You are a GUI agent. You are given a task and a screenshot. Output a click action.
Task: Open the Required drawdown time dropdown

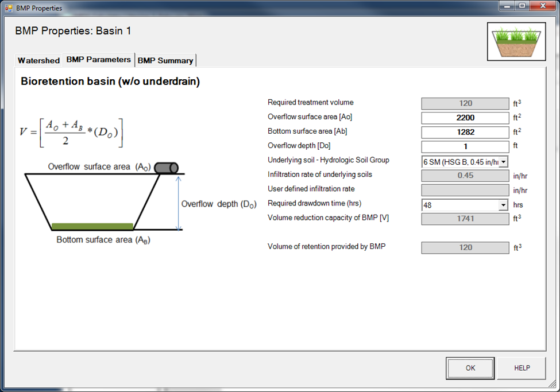pyautogui.click(x=504, y=205)
